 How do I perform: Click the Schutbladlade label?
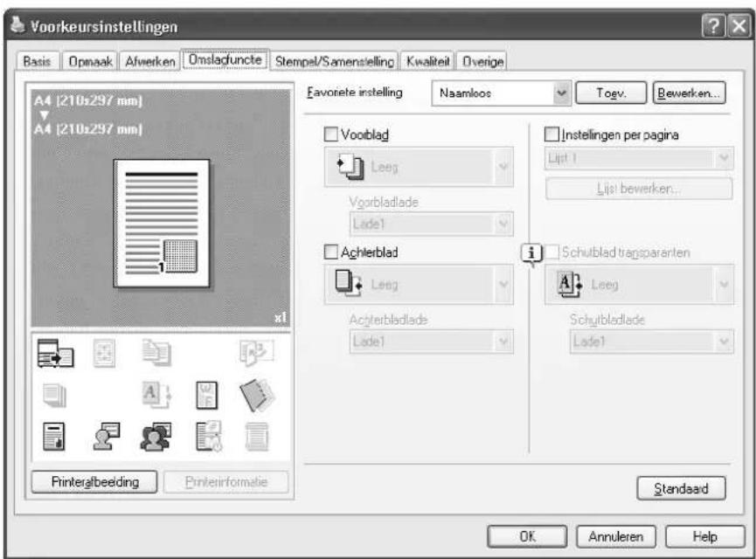[607, 320]
